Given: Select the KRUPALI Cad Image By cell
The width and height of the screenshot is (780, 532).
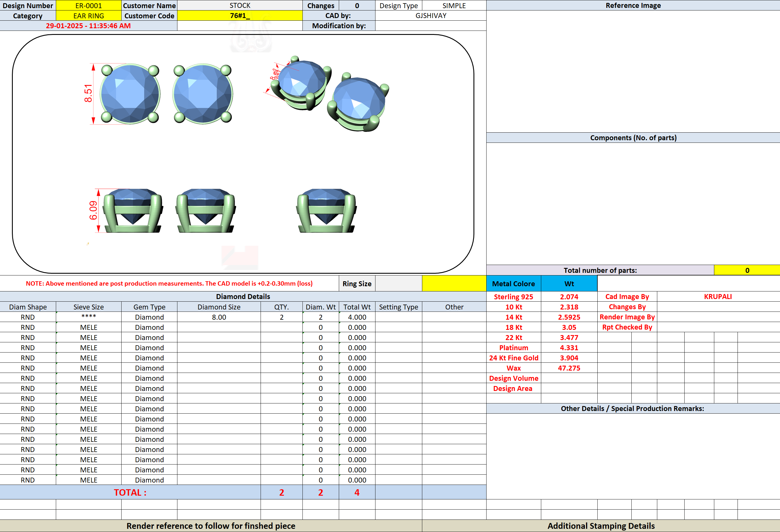Looking at the screenshot, I should (718, 297).
